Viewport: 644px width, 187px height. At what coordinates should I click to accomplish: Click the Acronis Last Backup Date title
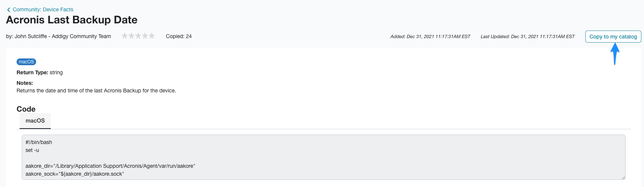point(72,20)
